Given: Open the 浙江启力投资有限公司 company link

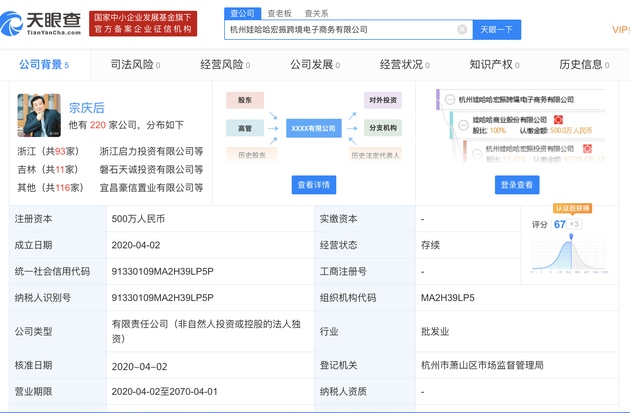Looking at the screenshot, I should coord(151,151).
